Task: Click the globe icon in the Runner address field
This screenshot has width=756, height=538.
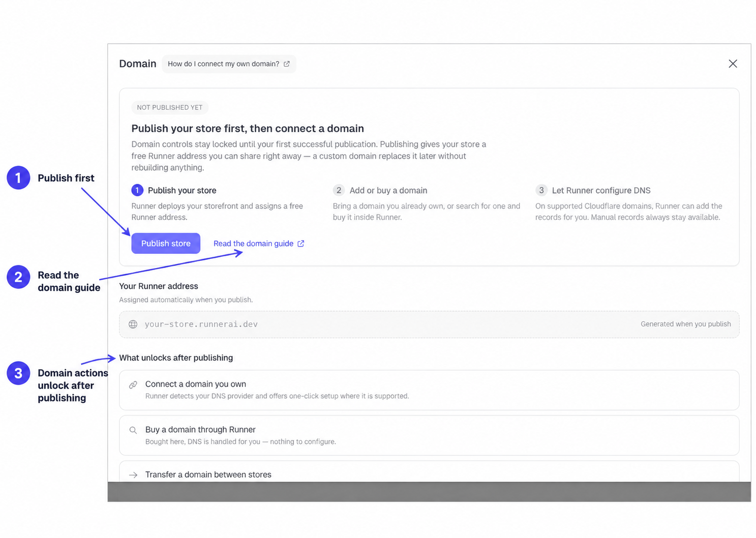Action: click(133, 324)
